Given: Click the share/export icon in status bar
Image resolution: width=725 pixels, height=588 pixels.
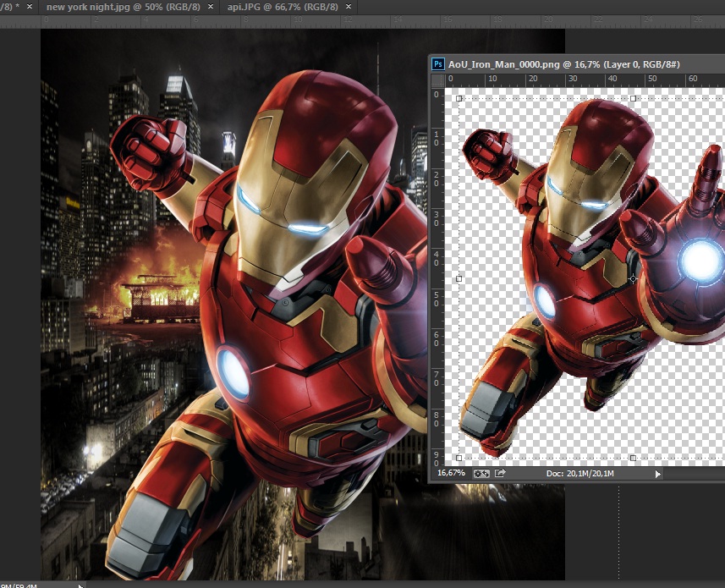Looking at the screenshot, I should 500,474.
